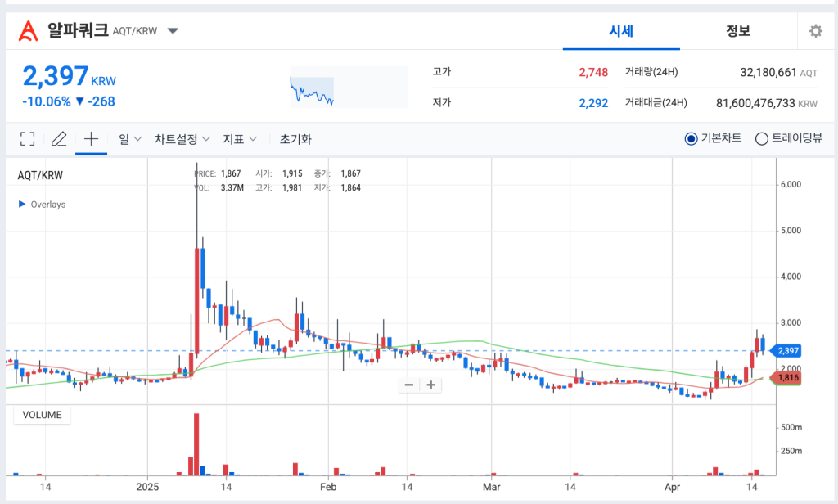The height and width of the screenshot is (504, 838).
Task: Enter fullscreen chart mode icon
Action: coord(27,139)
